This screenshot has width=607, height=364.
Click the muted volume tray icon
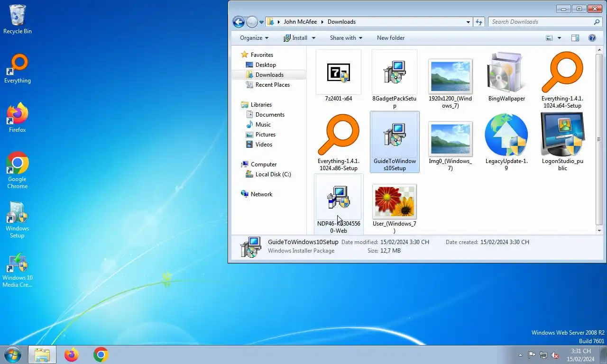point(555,355)
